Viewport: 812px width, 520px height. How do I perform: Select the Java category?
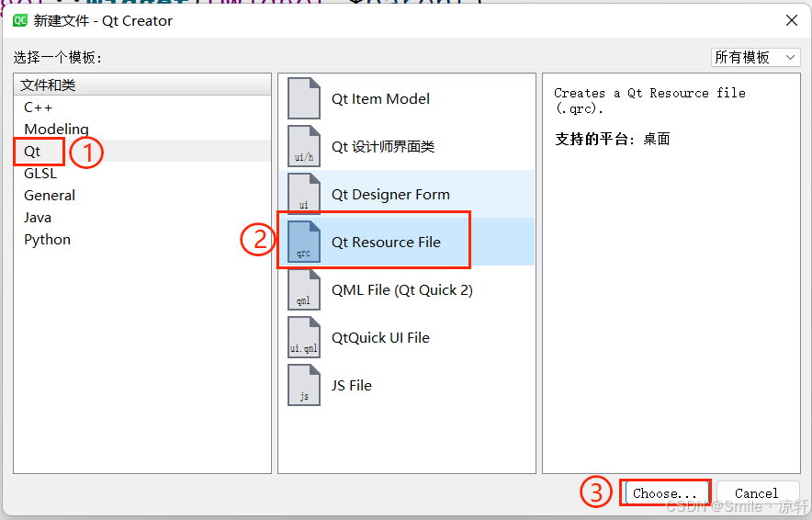coord(141,218)
